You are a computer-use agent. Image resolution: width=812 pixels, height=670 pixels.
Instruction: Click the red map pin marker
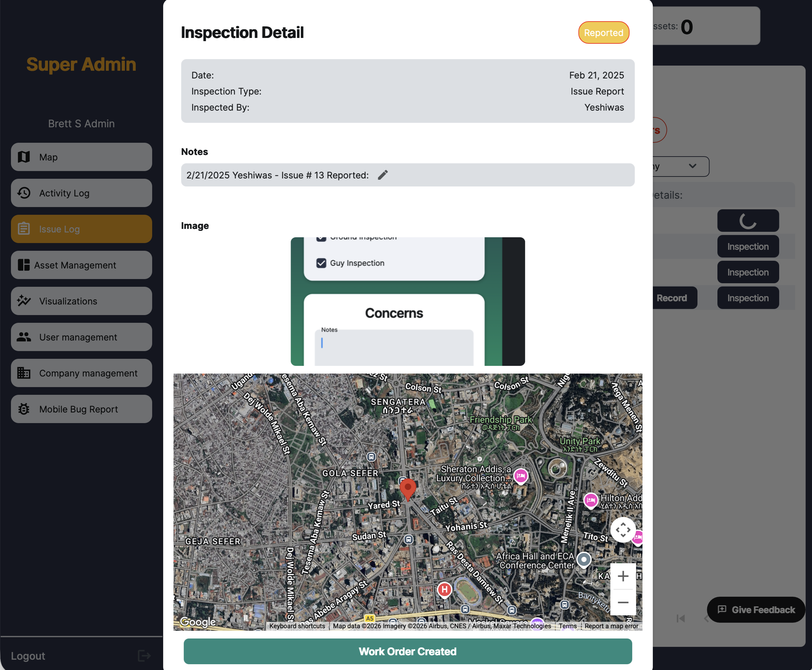pos(408,487)
